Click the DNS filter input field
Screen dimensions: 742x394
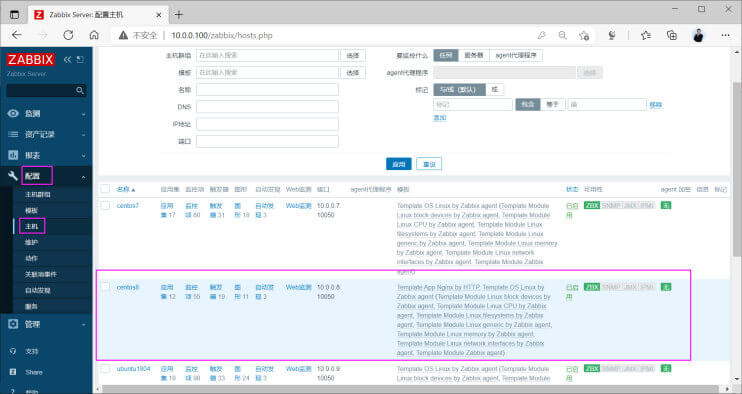coord(267,106)
